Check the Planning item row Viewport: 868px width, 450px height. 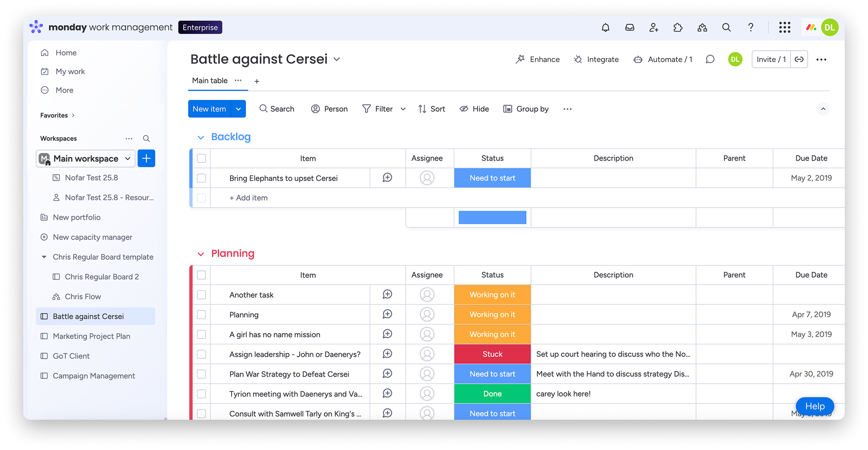(x=201, y=315)
